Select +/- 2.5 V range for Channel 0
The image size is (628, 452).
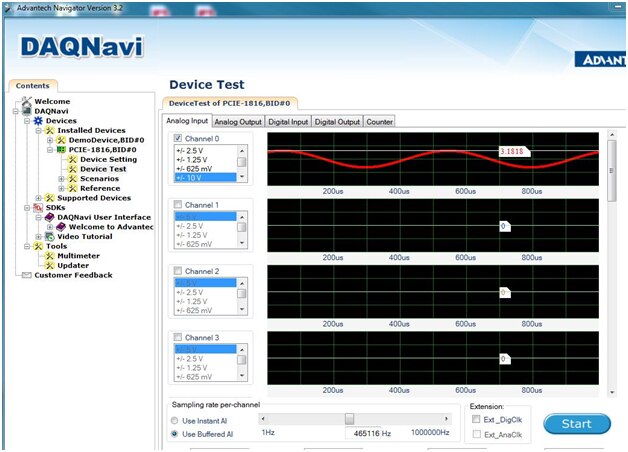coord(205,151)
